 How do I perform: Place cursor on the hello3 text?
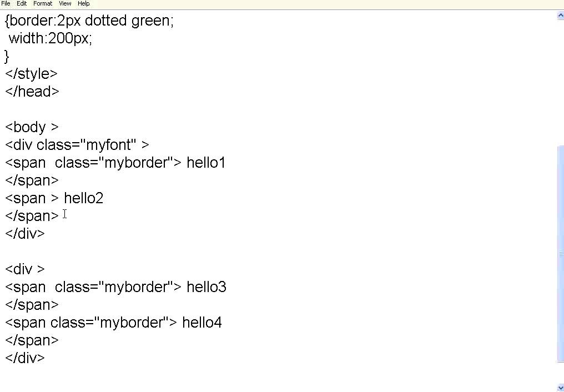point(206,287)
